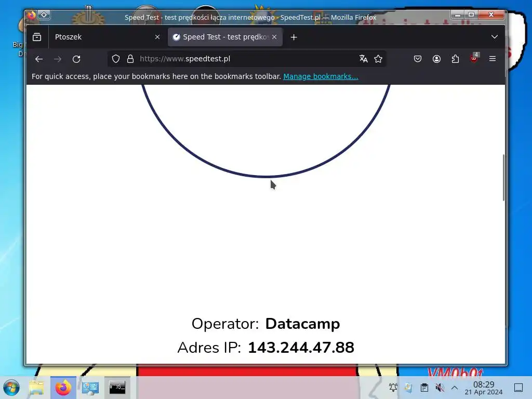This screenshot has height=399, width=532.
Task: Click the clipboard tray icon
Action: tap(424, 388)
